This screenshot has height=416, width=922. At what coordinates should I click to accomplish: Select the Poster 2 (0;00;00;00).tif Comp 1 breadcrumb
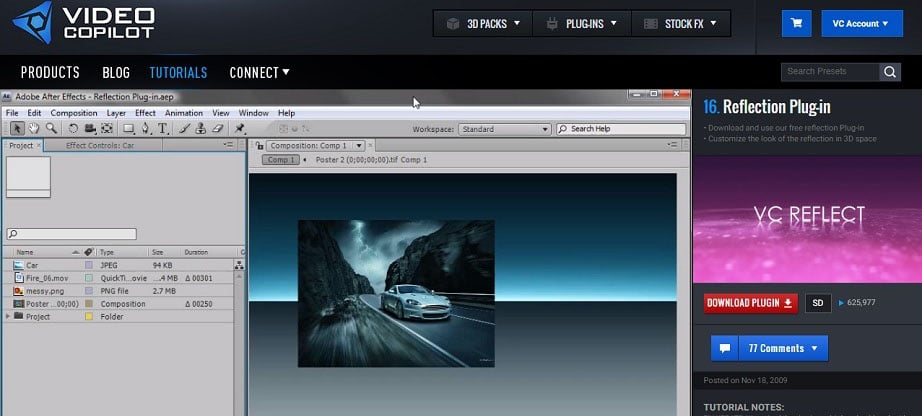point(371,159)
